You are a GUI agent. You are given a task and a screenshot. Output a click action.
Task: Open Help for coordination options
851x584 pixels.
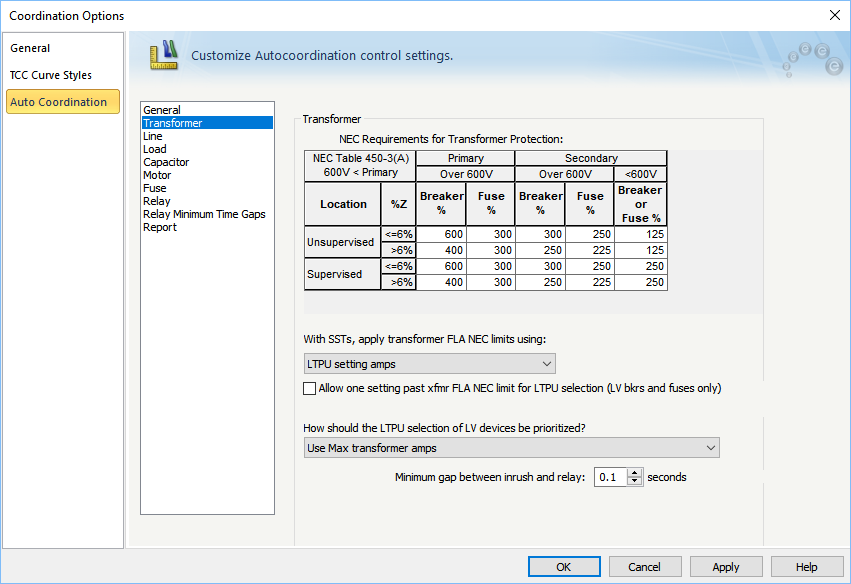807,567
